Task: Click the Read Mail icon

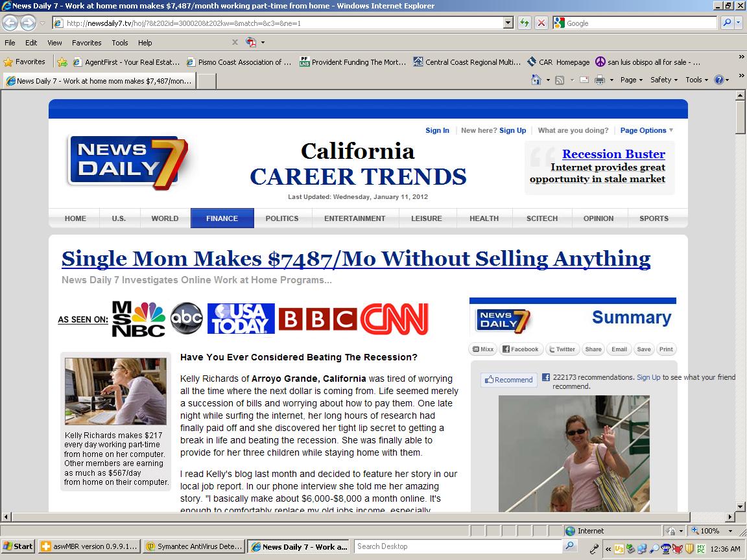Action: 584,80
